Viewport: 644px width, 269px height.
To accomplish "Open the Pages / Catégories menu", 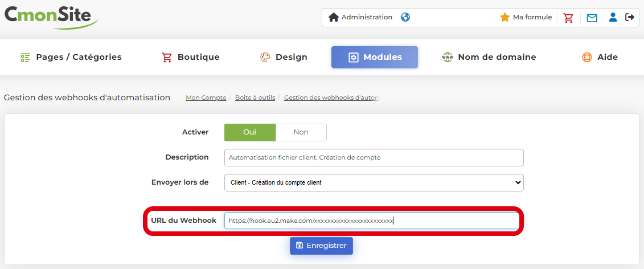I will [71, 57].
